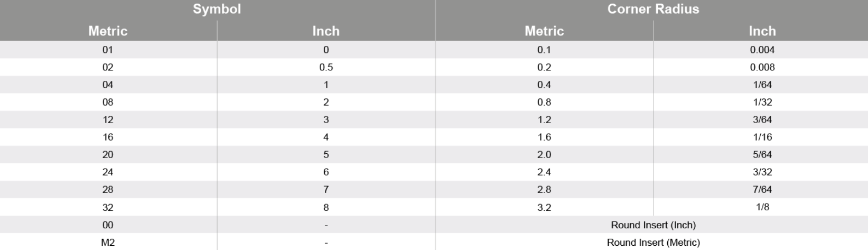Select the M2 symbol cell
868x250 pixels.
click(x=108, y=242)
